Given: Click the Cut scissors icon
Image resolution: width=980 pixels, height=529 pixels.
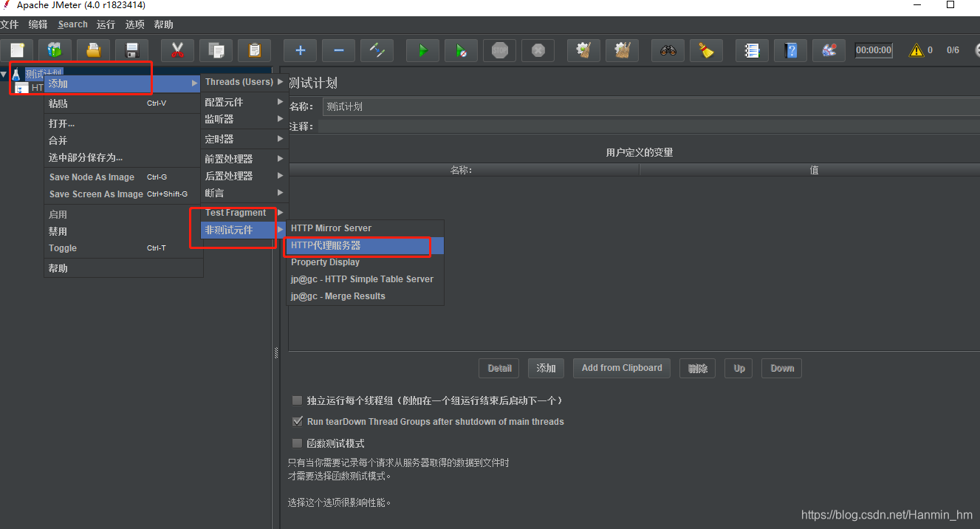Looking at the screenshot, I should coord(177,51).
